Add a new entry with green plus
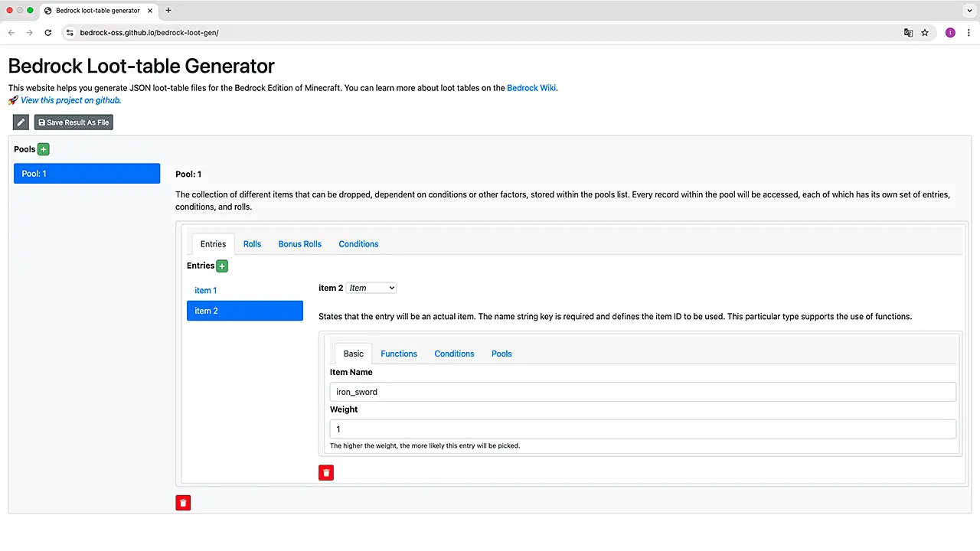The image size is (980, 551). pos(222,266)
